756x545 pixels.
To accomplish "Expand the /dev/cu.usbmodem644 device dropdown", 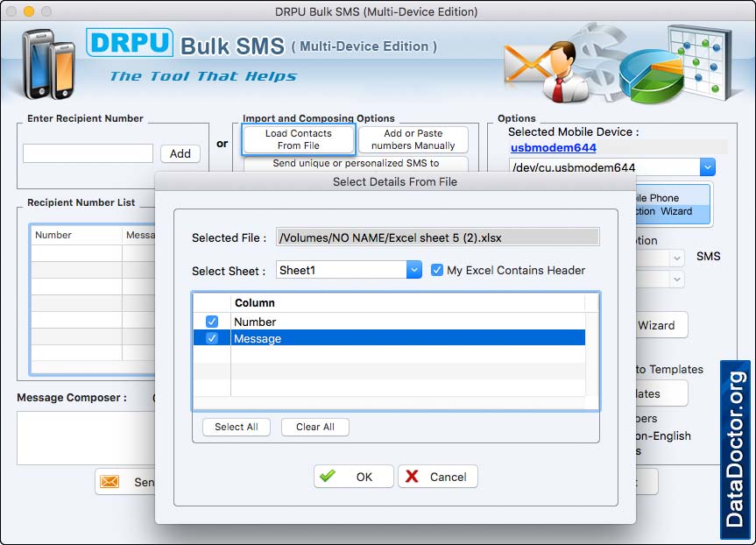I will pyautogui.click(x=707, y=167).
